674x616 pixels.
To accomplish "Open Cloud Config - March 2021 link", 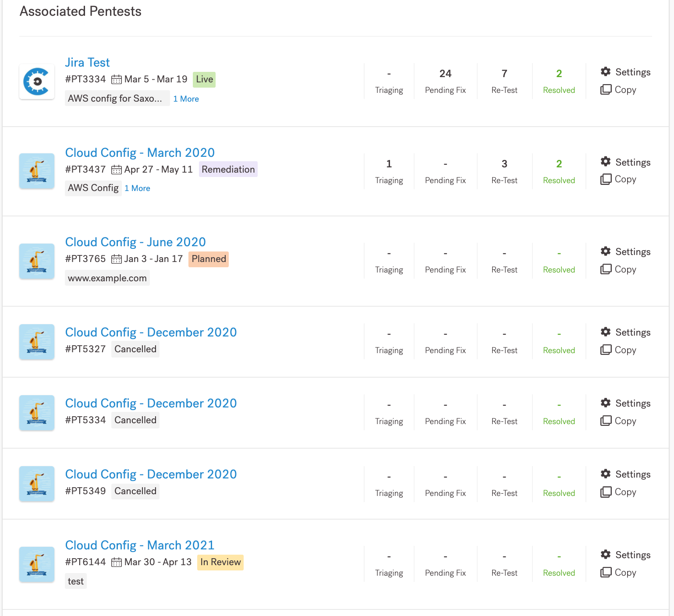I will coord(139,545).
